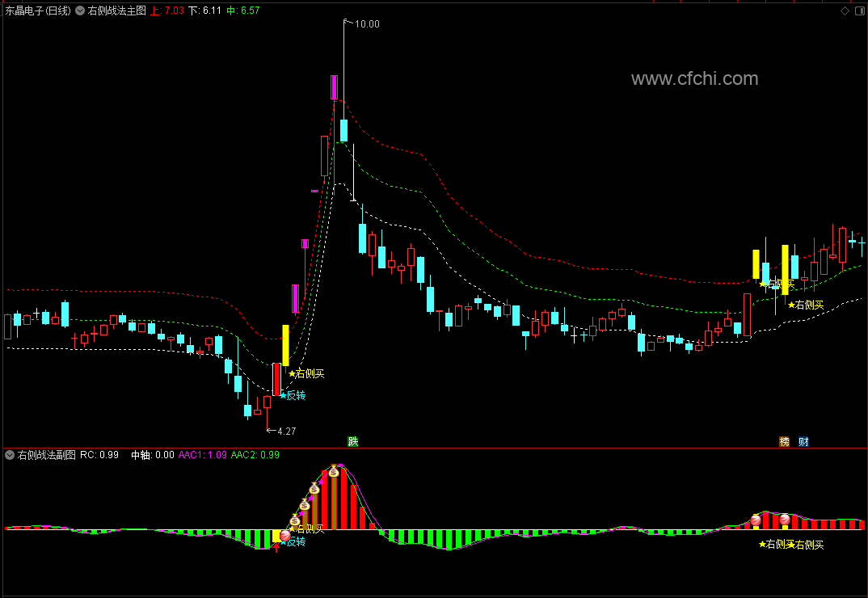The width and height of the screenshot is (868, 598).
Task: Click the topmost money bag icon in sub-chart
Action: (x=334, y=471)
